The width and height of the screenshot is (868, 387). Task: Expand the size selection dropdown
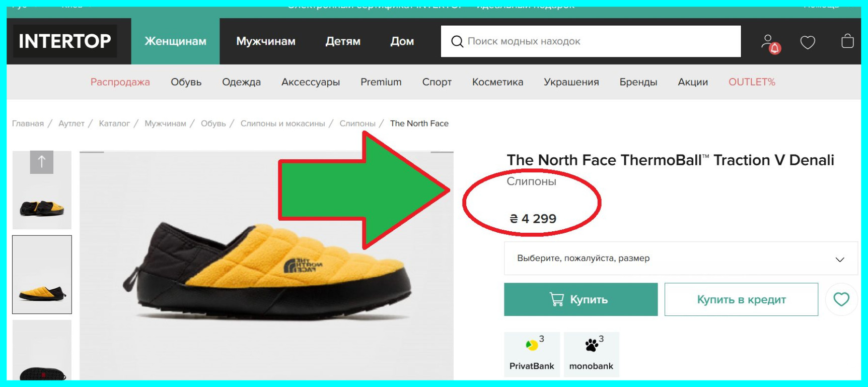(681, 259)
